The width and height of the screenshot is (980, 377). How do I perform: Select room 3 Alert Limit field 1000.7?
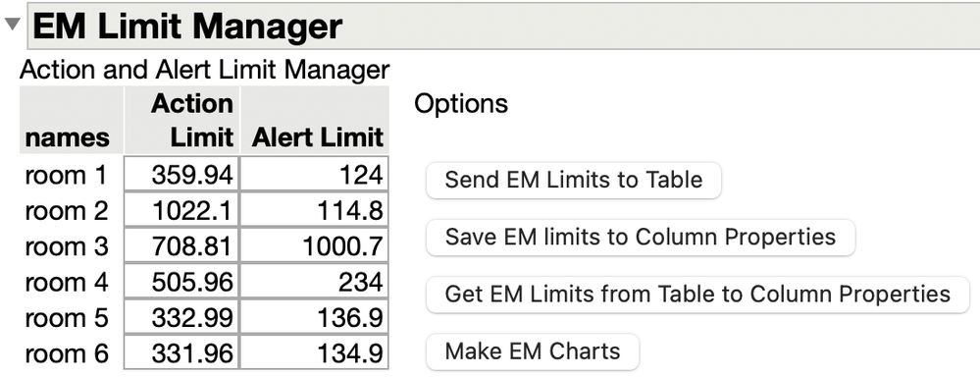pos(314,245)
